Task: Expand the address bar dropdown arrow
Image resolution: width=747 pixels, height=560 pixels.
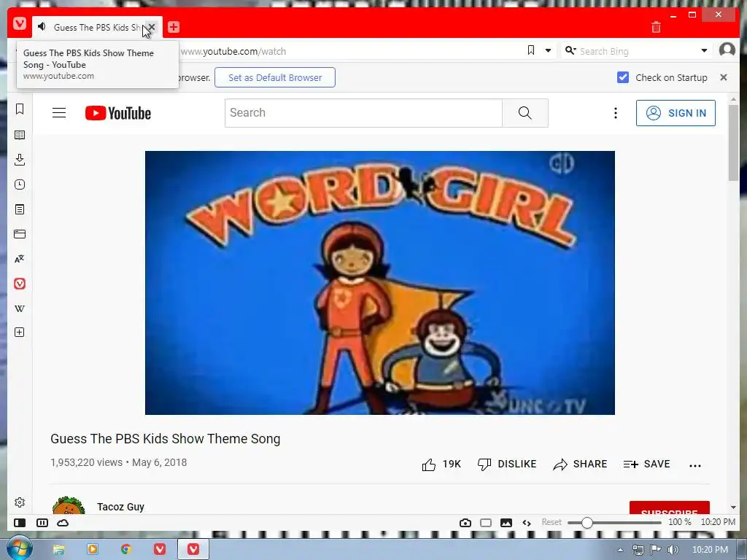Action: coord(548,50)
